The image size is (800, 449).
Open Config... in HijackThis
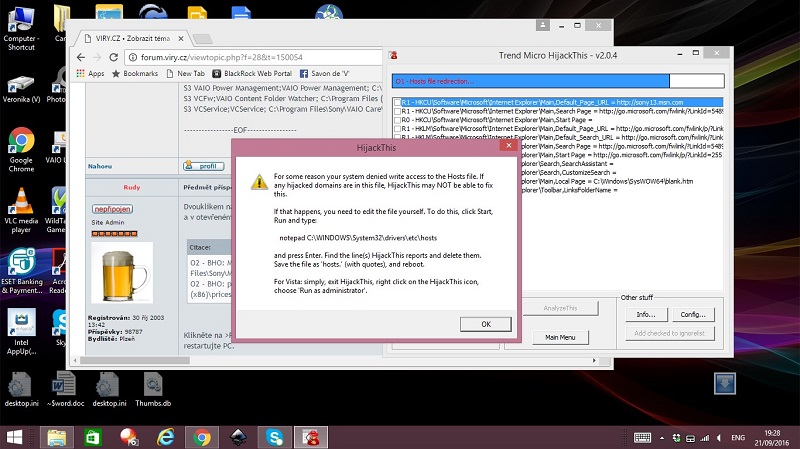[693, 314]
